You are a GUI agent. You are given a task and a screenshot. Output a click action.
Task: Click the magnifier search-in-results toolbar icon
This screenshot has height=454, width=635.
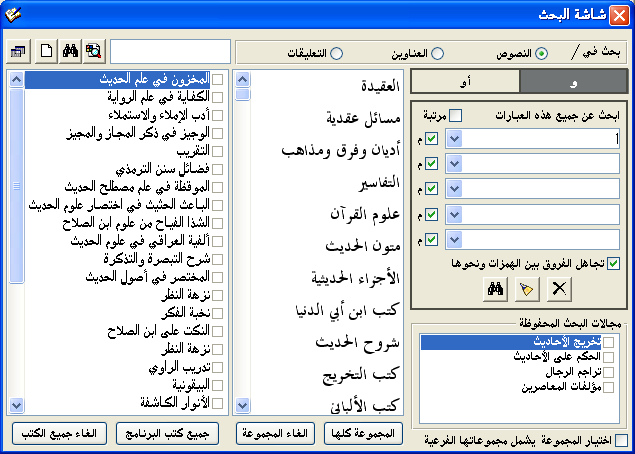point(94,51)
